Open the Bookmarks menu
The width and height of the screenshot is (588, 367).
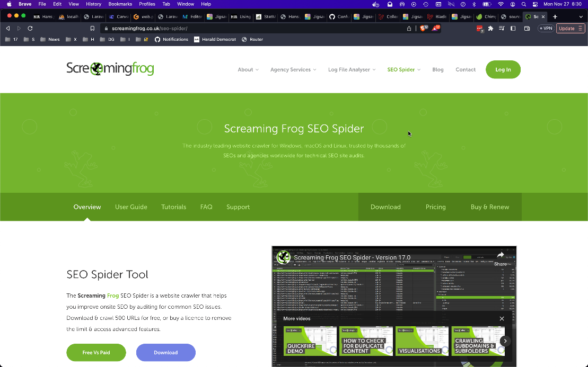coord(120,4)
